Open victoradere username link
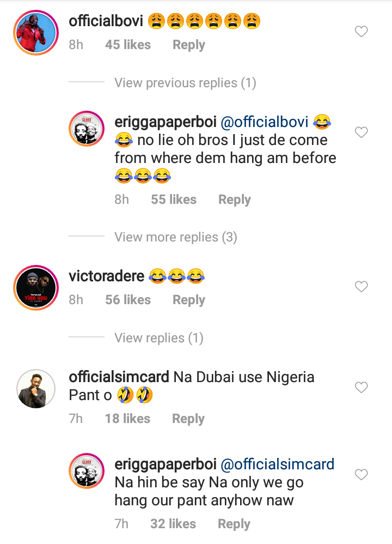 [x=107, y=276]
